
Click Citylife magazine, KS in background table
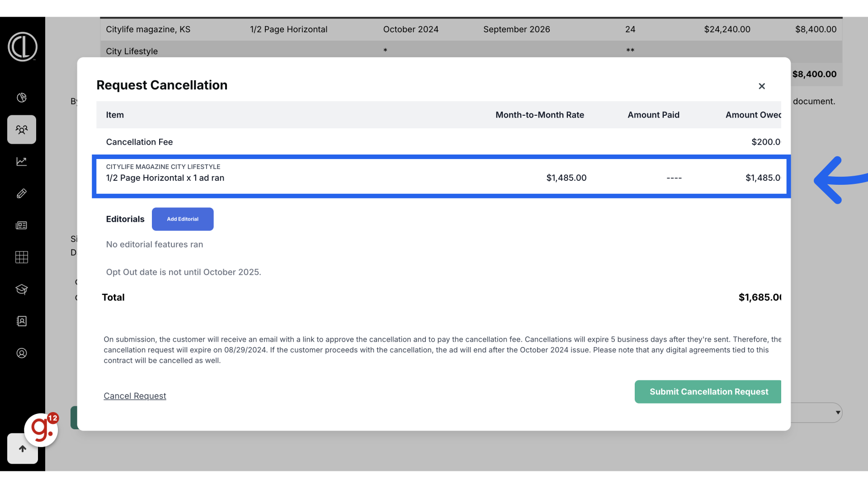coord(148,29)
